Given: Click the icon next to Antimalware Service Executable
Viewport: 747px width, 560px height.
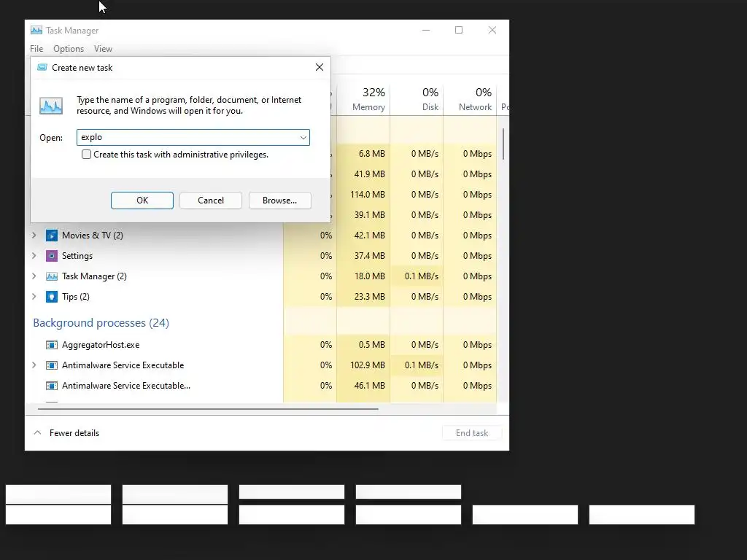Looking at the screenshot, I should tap(52, 365).
